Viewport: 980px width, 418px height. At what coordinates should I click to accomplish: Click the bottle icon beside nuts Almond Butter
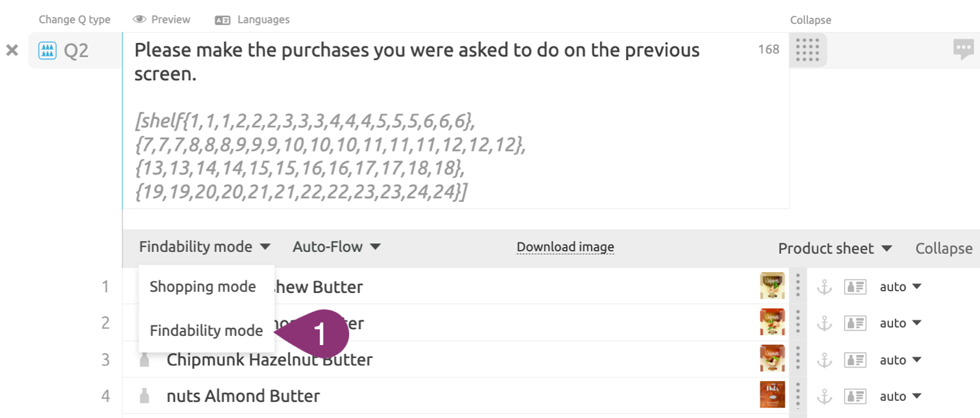(145, 396)
